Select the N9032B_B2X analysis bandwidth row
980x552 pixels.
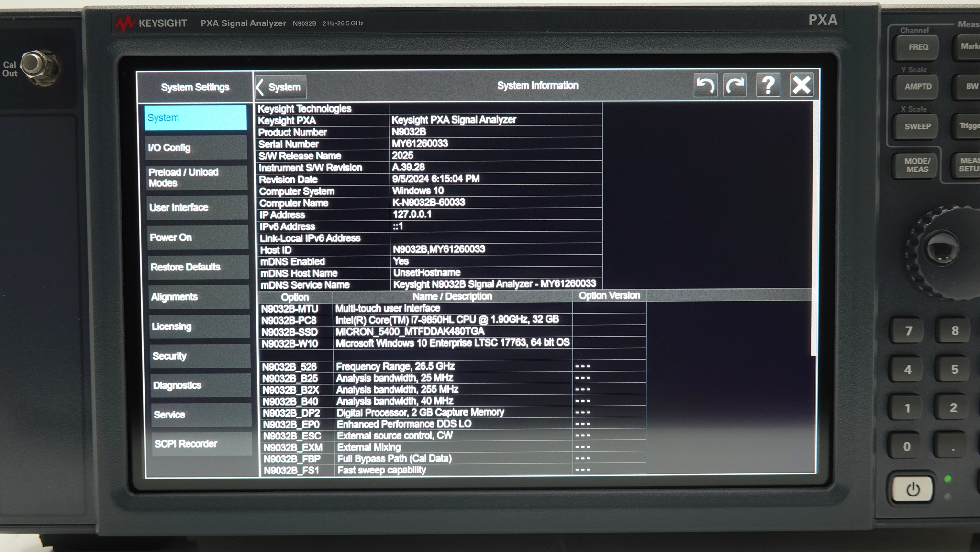(x=453, y=390)
